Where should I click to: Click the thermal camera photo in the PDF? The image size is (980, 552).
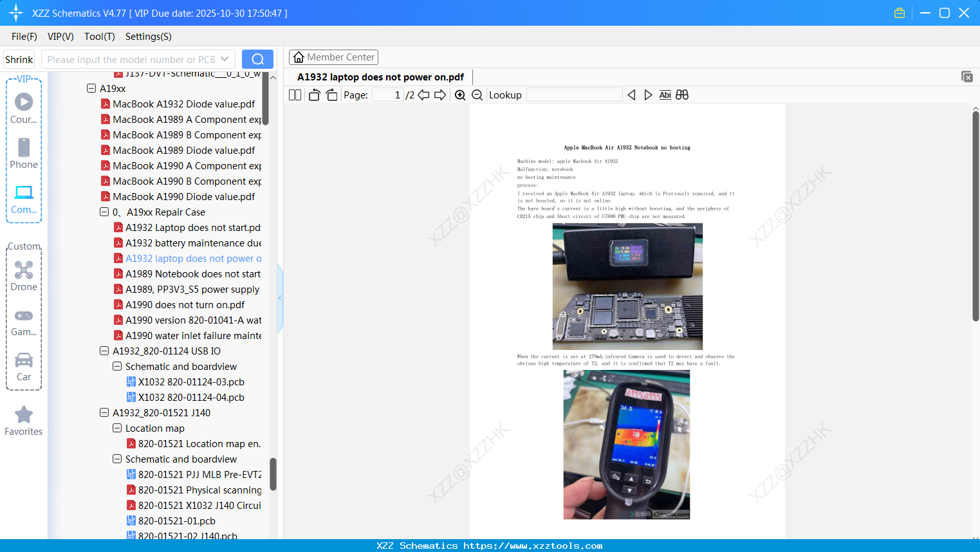[x=627, y=445]
